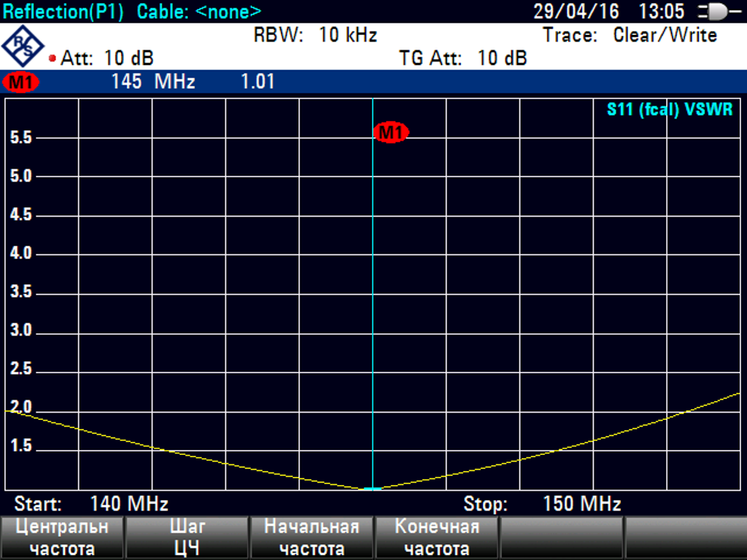Click the Att 10 dB attenuation value
This screenshot has width=747, height=560.
click(x=107, y=58)
